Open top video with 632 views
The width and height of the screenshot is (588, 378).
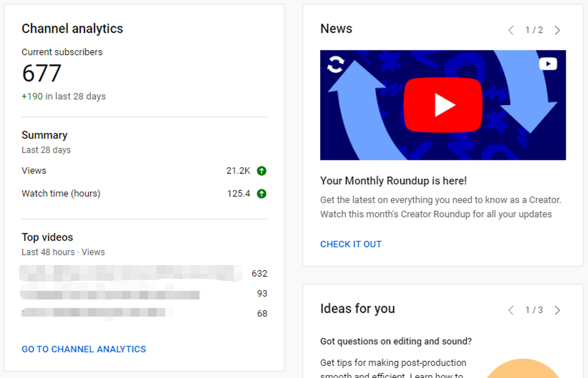pyautogui.click(x=131, y=273)
